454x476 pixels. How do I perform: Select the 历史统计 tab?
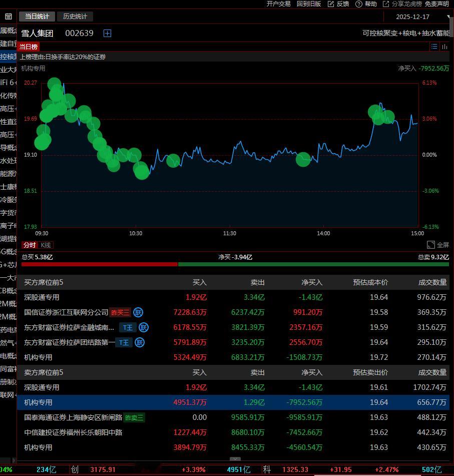(x=75, y=17)
